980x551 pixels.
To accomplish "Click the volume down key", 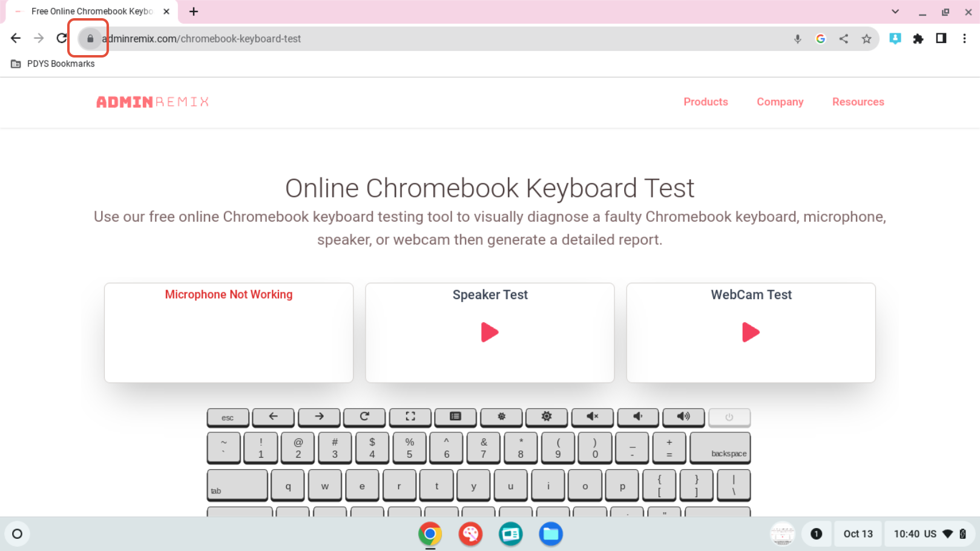I will (638, 417).
